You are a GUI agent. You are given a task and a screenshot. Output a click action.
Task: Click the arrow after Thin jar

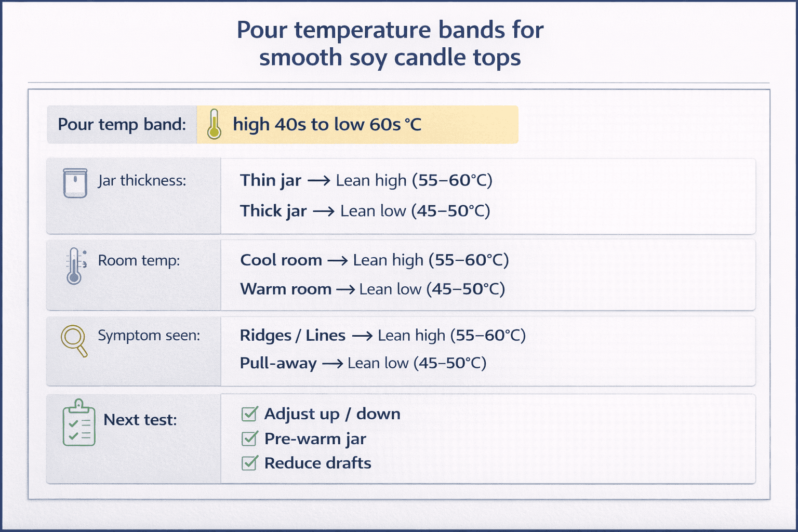(x=318, y=181)
